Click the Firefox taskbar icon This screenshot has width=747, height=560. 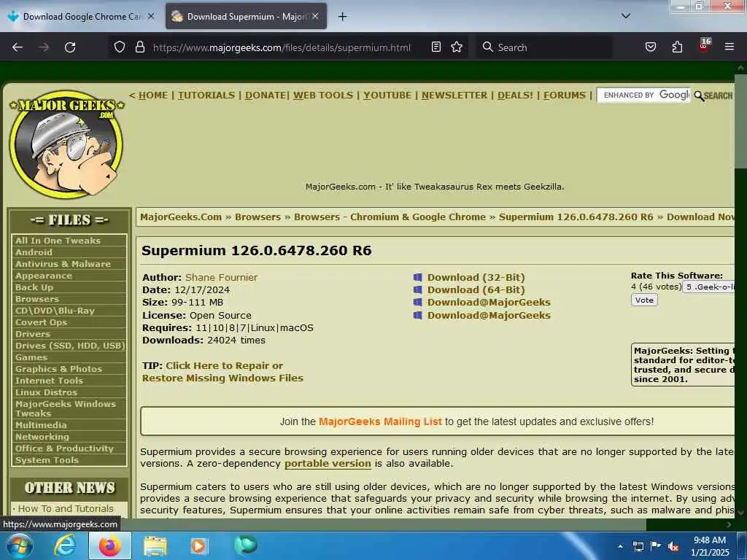tap(109, 545)
